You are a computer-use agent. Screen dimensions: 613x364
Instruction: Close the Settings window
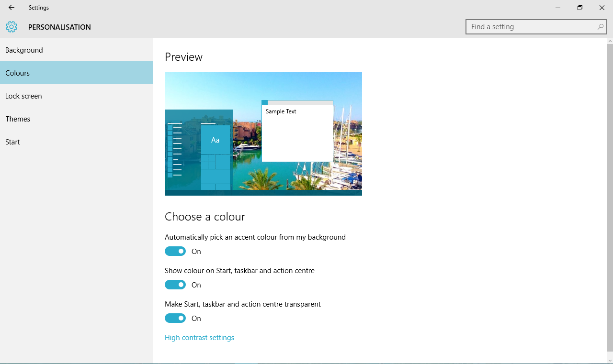(602, 8)
